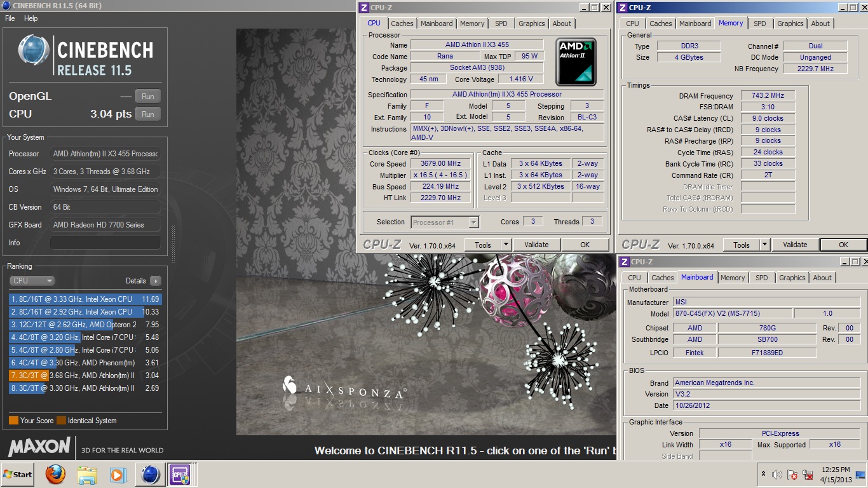Click CPU-Z Memory window title icon
Screen dimensions: 868x488
pyautogui.click(x=622, y=8)
